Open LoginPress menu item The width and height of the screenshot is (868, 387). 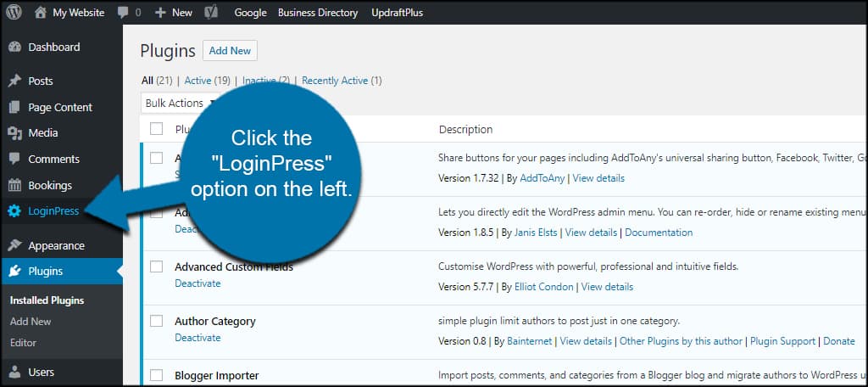point(53,211)
